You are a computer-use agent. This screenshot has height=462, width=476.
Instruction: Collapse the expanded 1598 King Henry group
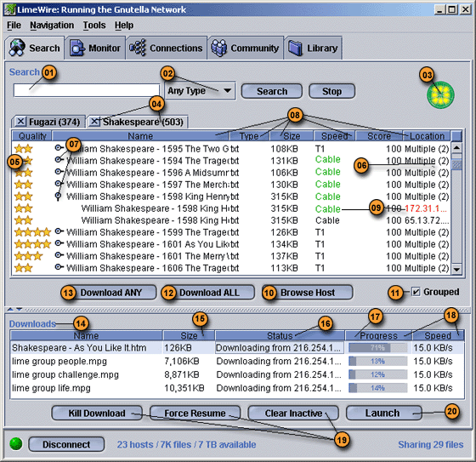click(x=59, y=197)
